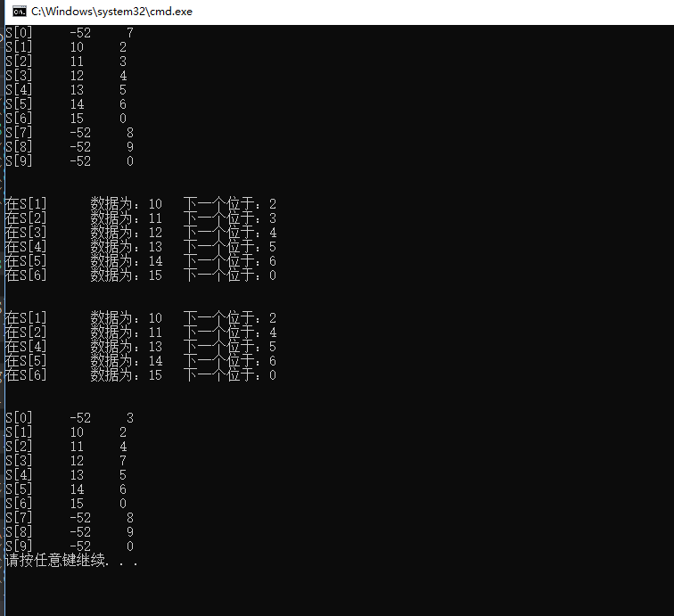Image resolution: width=674 pixels, height=616 pixels.
Task: Select the row S[3] 12 4
Action: [x=66, y=76]
